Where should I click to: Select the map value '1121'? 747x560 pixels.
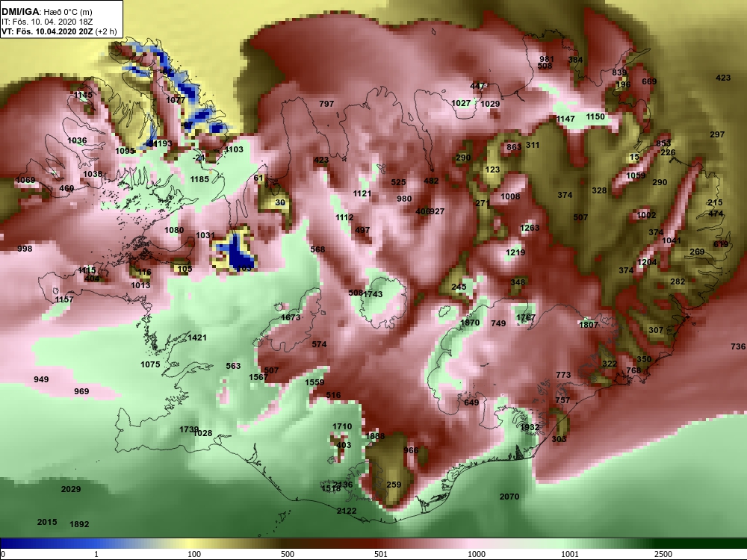[x=362, y=193]
